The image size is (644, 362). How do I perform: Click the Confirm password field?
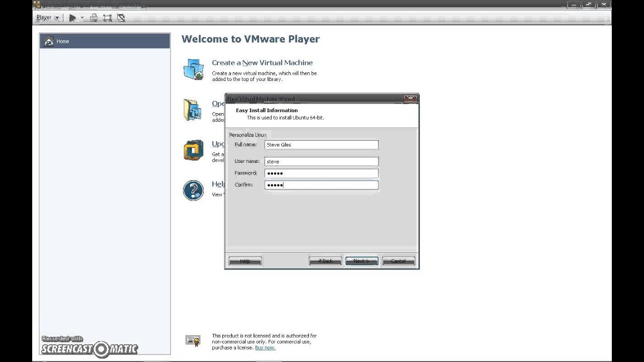click(x=321, y=185)
